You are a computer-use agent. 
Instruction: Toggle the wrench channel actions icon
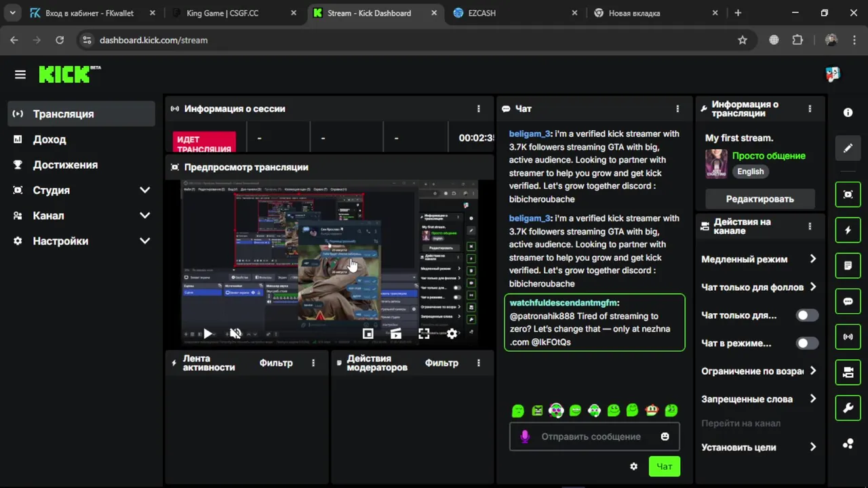tap(848, 408)
